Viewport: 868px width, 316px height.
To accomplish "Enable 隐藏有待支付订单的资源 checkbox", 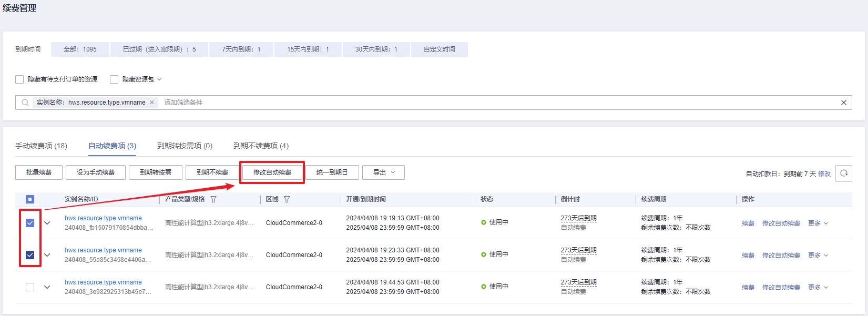I will (19, 79).
